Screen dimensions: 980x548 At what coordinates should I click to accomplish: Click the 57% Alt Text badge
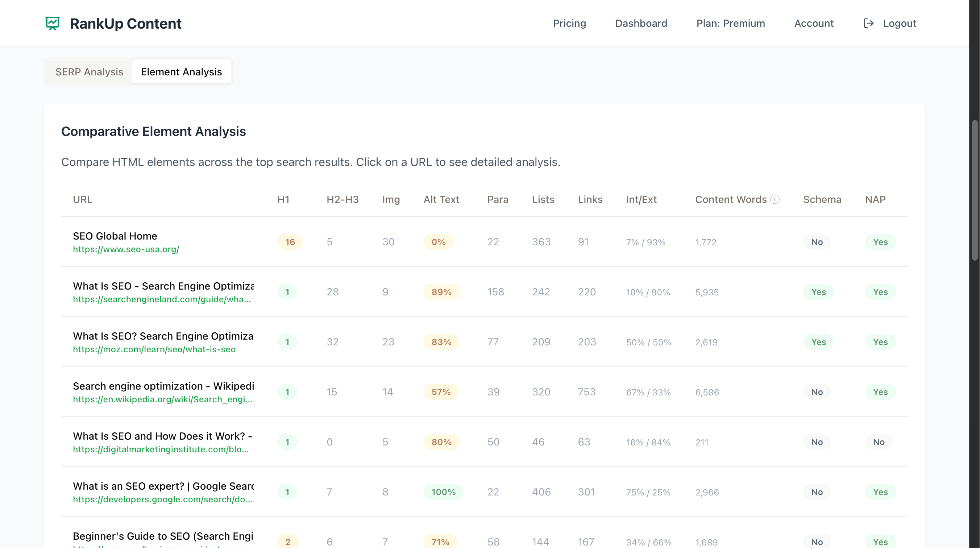pyautogui.click(x=441, y=391)
